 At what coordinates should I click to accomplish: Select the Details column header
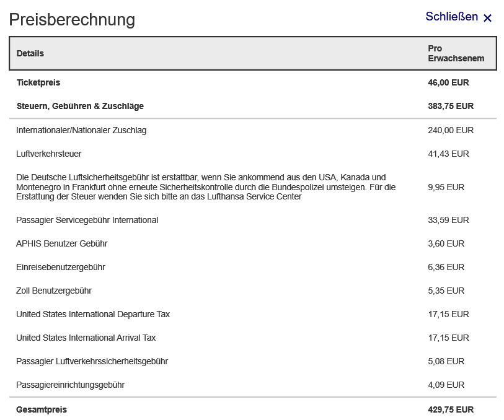click(x=30, y=53)
